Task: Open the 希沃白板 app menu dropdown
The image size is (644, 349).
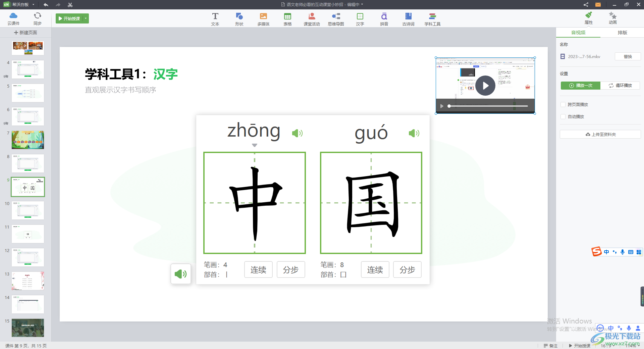Action: pyautogui.click(x=33, y=5)
